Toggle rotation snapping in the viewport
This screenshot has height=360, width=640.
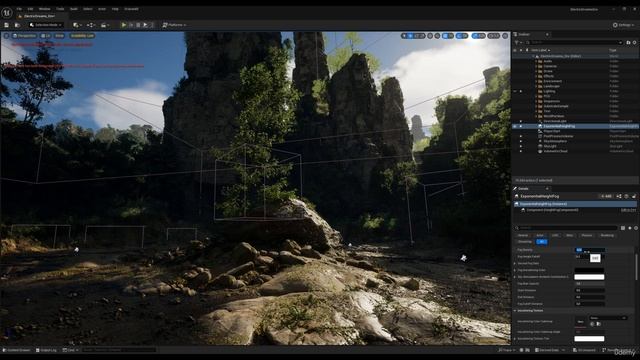pyautogui.click(x=458, y=36)
